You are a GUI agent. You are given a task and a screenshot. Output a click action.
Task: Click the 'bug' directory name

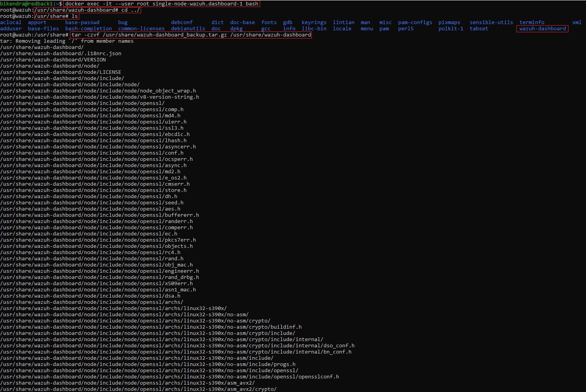[x=123, y=22]
